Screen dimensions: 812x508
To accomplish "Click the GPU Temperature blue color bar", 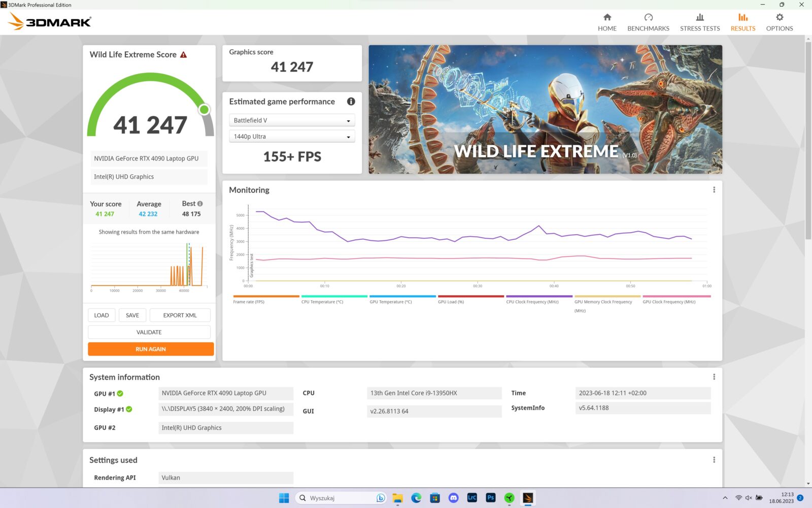I will (x=402, y=296).
